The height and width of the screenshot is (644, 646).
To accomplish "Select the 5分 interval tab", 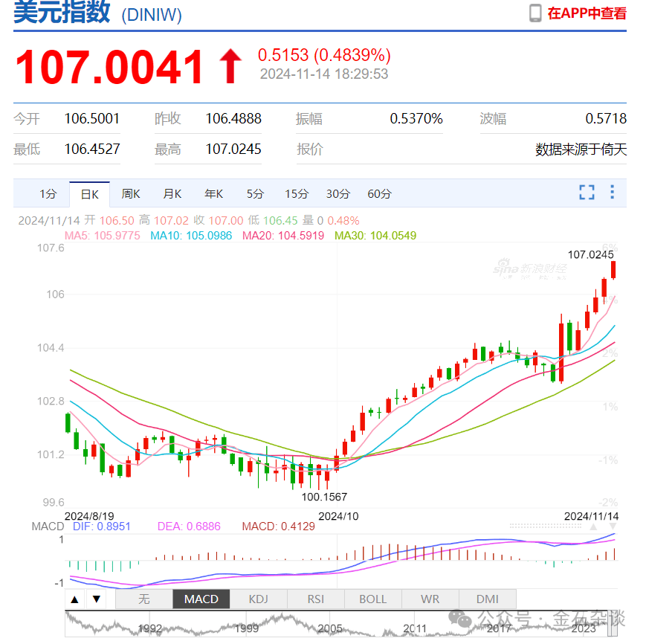I will coord(255,193).
